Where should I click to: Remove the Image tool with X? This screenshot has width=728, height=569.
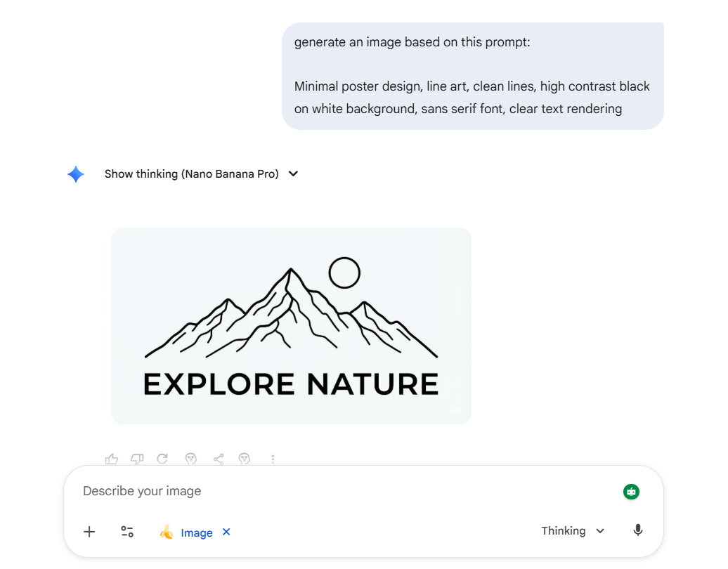(226, 532)
